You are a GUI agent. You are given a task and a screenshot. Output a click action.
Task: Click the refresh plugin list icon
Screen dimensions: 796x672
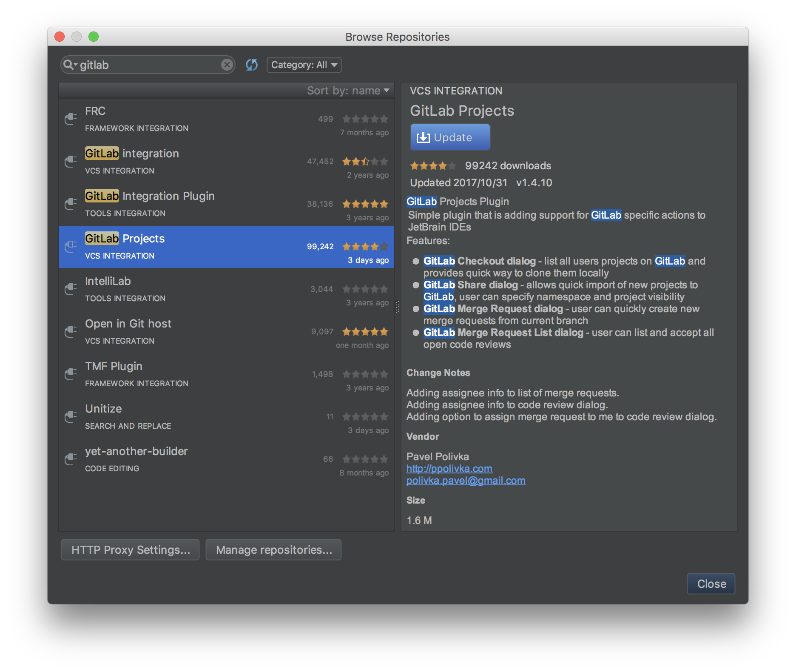point(251,65)
